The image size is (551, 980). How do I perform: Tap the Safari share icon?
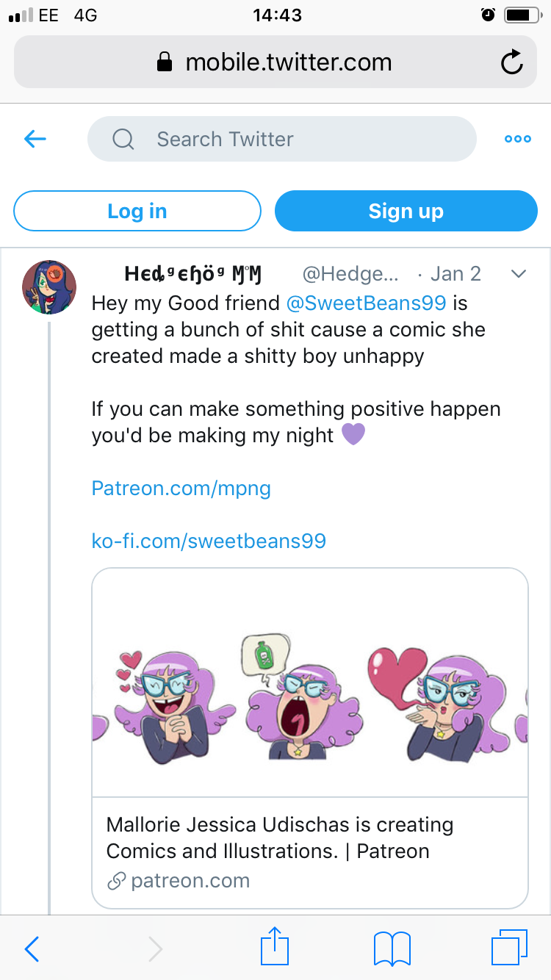pyautogui.click(x=275, y=947)
